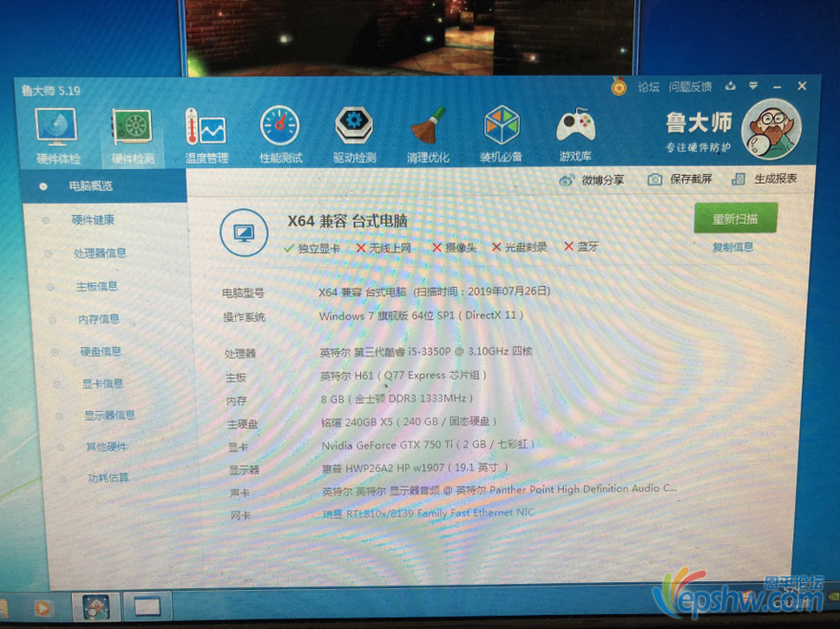Click the title bar upload skin icon

point(730,86)
